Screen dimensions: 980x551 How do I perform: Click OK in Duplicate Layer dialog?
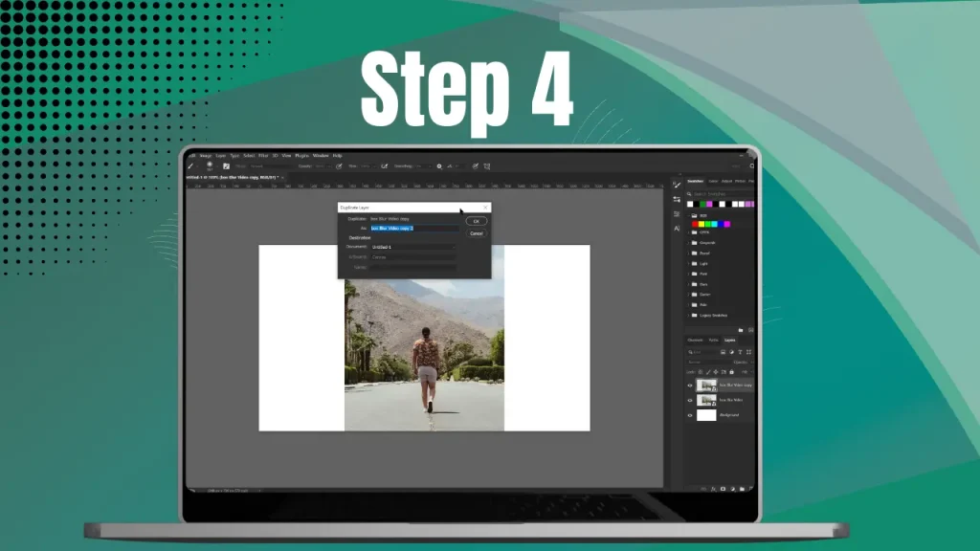pyautogui.click(x=477, y=221)
